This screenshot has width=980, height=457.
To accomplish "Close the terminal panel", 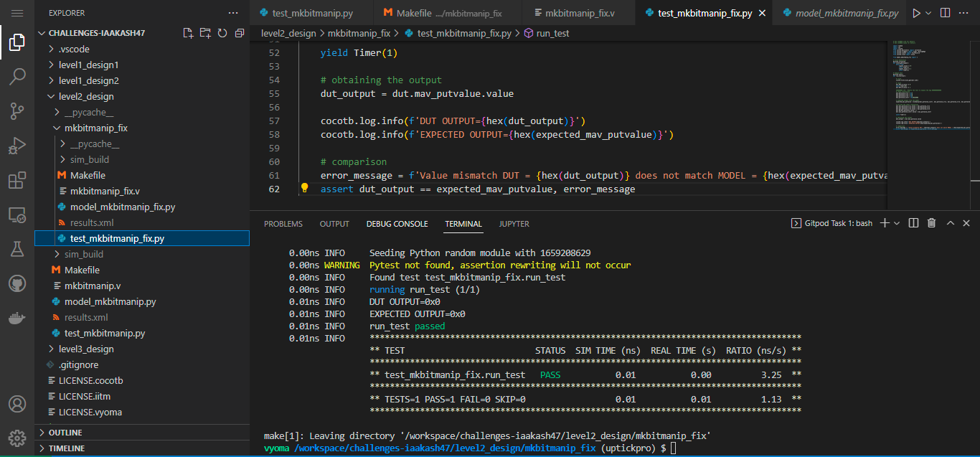I will (x=966, y=223).
